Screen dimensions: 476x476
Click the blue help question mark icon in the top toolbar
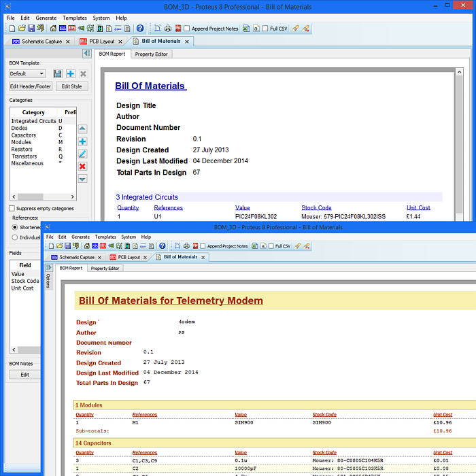point(140,29)
